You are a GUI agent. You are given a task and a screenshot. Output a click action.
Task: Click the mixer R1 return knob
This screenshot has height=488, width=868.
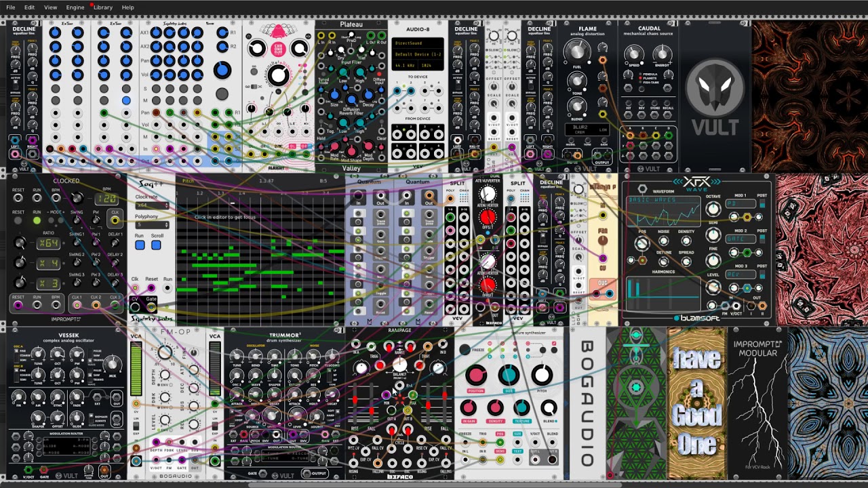(222, 32)
